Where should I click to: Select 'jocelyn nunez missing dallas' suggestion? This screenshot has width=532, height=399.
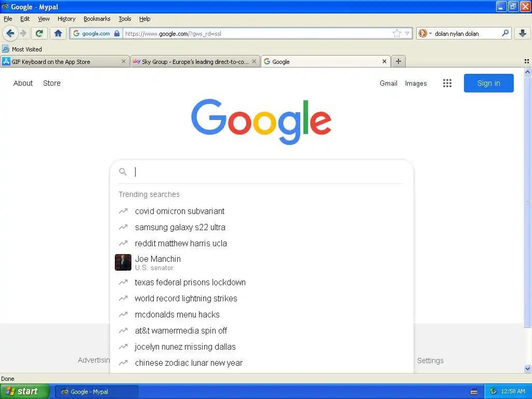[262, 347]
